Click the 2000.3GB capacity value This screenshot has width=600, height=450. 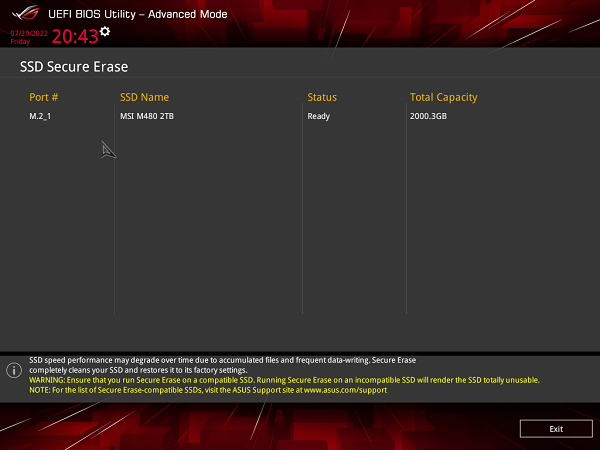coord(430,117)
